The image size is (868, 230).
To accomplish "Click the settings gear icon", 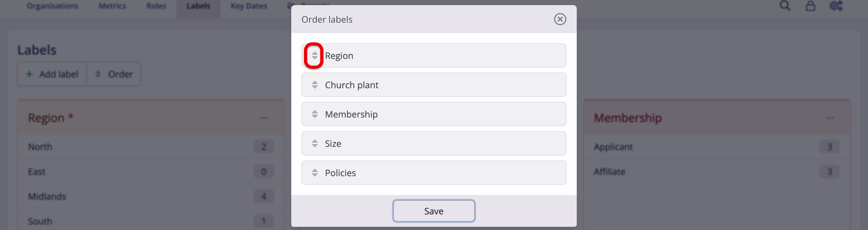I will click(837, 6).
